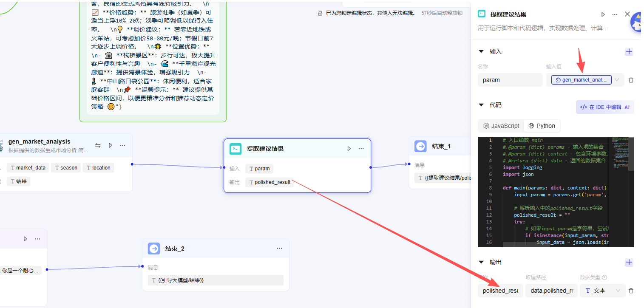The width and height of the screenshot is (644, 308).
Task: Select the market_data input tag
Action: pyautogui.click(x=28, y=168)
